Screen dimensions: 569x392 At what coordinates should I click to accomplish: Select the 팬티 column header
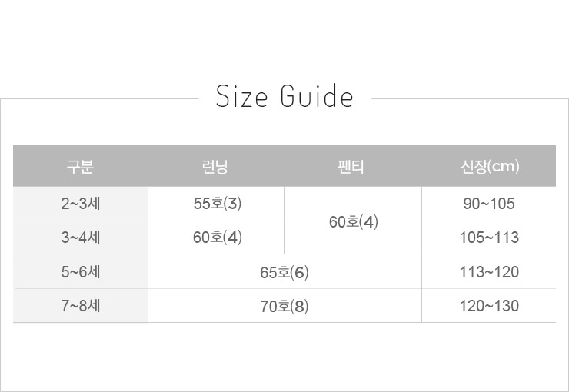352,166
